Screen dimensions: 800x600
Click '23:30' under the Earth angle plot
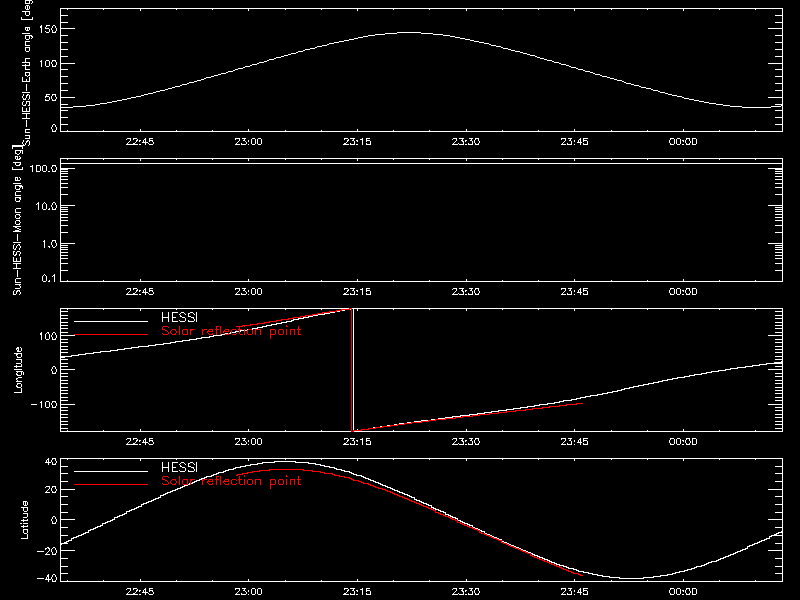[x=466, y=142]
